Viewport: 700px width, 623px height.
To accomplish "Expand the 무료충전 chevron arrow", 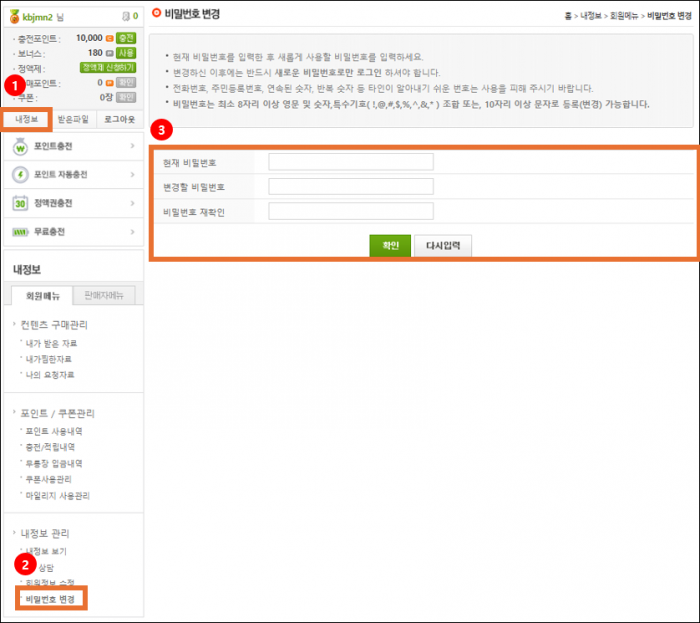I will pyautogui.click(x=132, y=232).
